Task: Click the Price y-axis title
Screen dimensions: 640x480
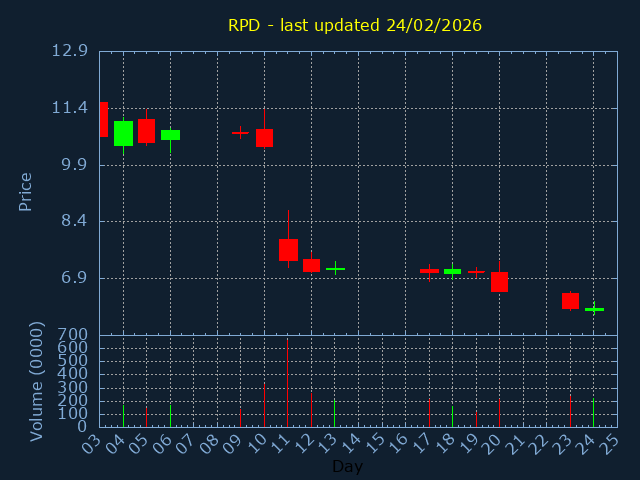Action: (x=26, y=191)
